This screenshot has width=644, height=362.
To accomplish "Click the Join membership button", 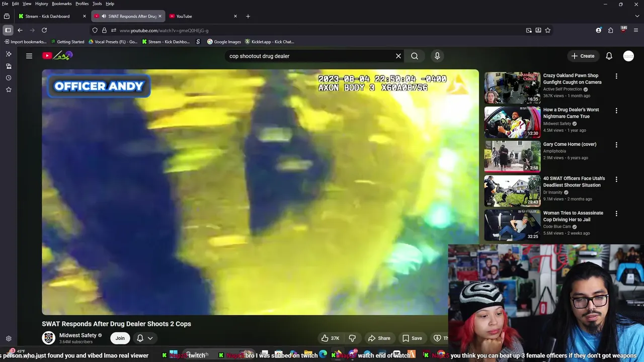I will pos(120,338).
